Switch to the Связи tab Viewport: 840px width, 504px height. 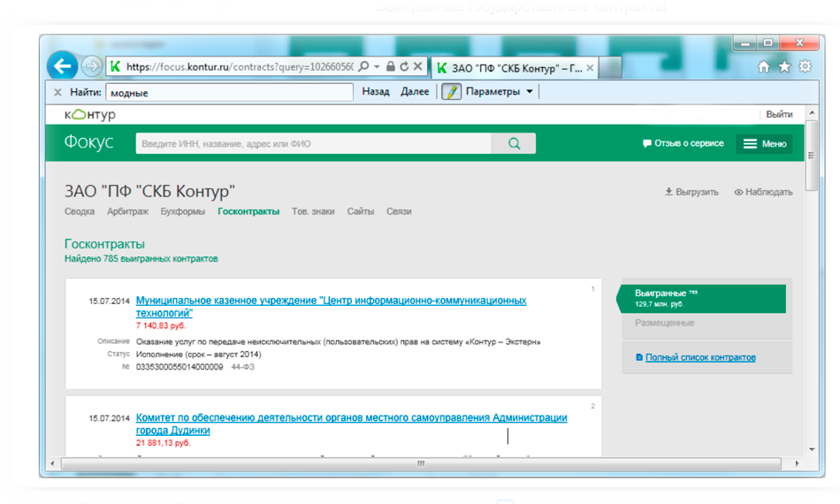(x=399, y=211)
